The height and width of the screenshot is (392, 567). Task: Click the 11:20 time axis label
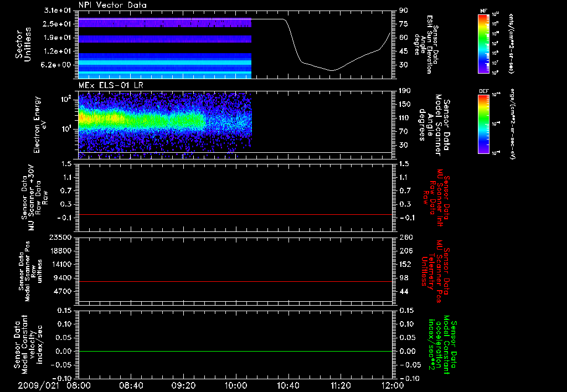(341, 385)
